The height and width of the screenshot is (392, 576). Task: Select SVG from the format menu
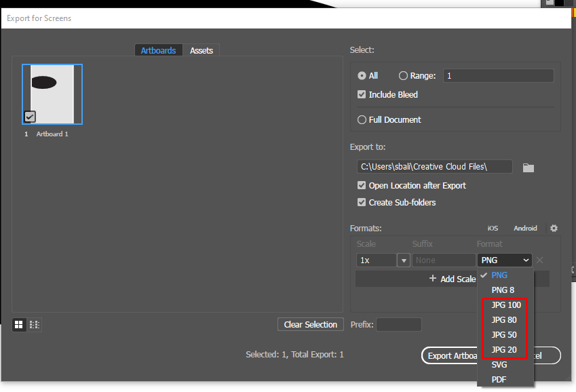pos(499,364)
